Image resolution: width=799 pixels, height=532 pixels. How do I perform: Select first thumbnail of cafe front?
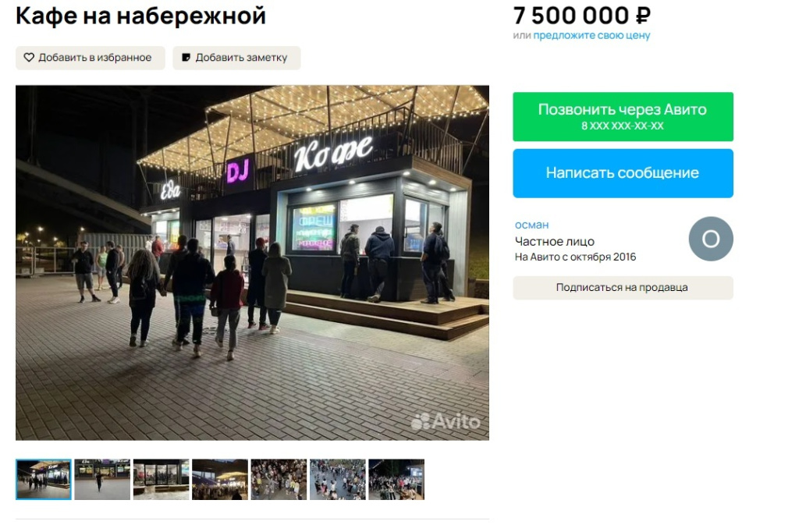point(44,480)
